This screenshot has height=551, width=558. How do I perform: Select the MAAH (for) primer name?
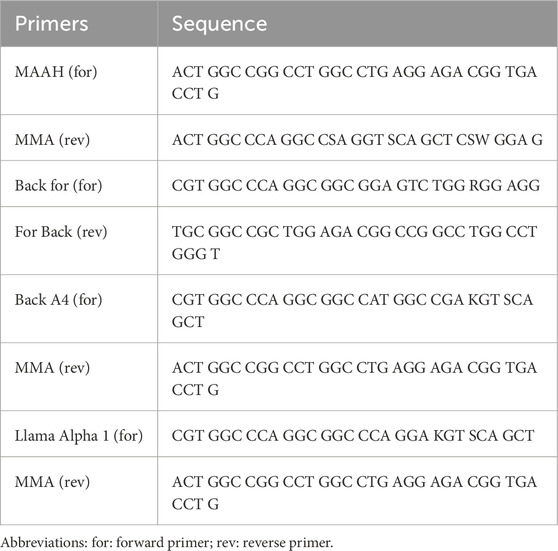point(56,72)
